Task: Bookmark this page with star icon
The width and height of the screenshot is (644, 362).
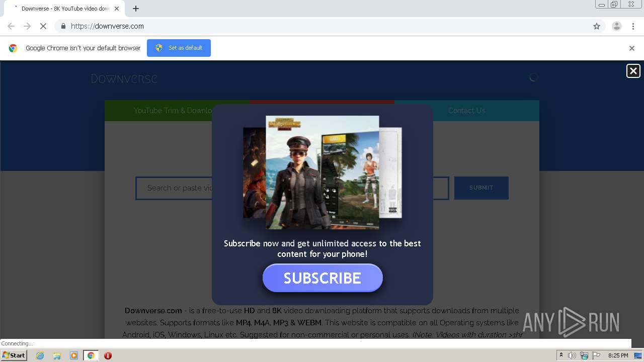Action: click(x=597, y=26)
